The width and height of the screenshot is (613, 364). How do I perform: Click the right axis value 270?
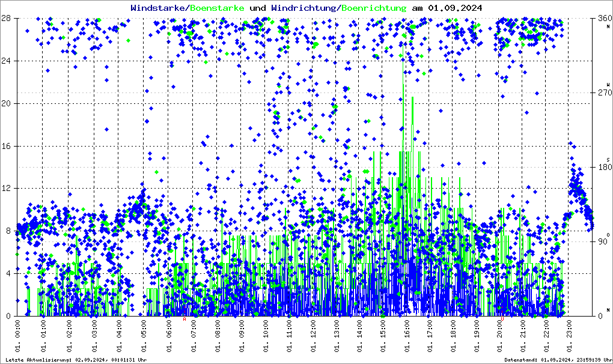[605, 93]
